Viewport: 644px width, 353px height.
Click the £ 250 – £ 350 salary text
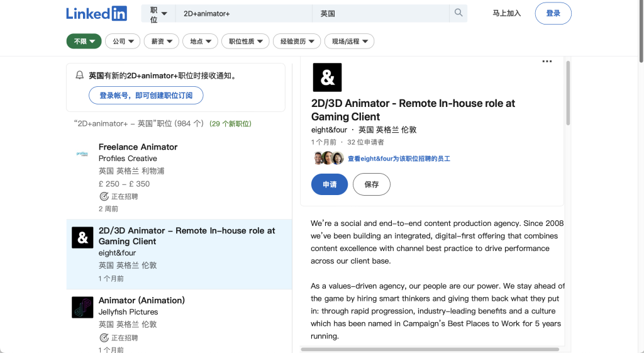tap(124, 184)
